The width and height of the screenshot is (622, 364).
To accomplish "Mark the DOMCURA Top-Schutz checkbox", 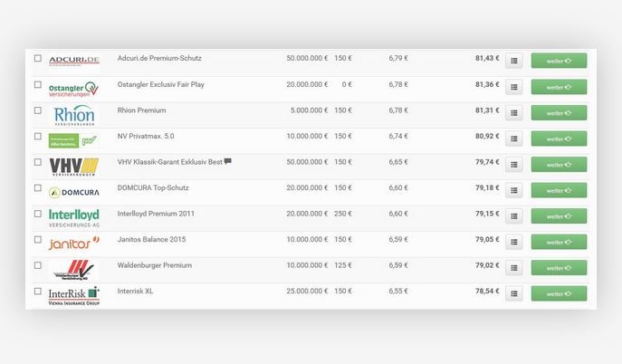I will (x=38, y=187).
